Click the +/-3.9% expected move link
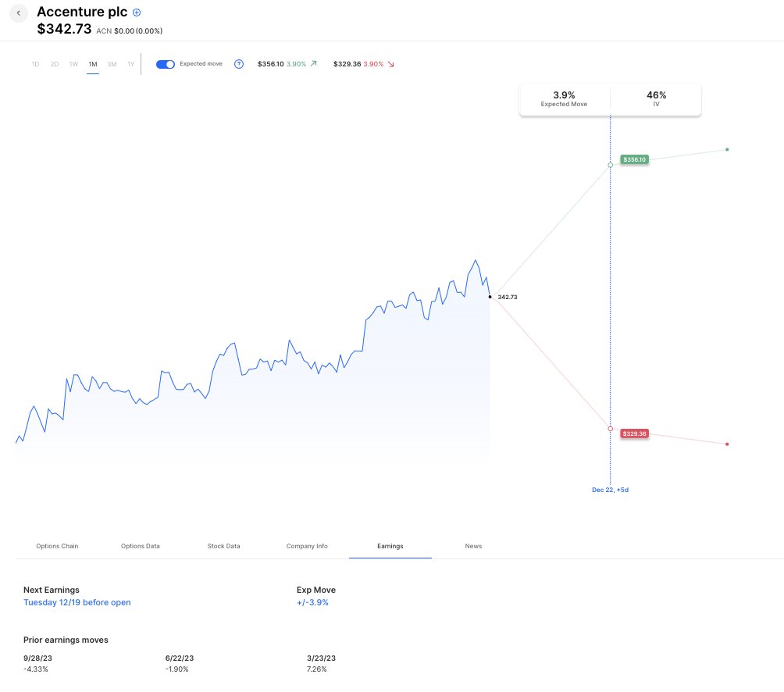 click(x=312, y=603)
